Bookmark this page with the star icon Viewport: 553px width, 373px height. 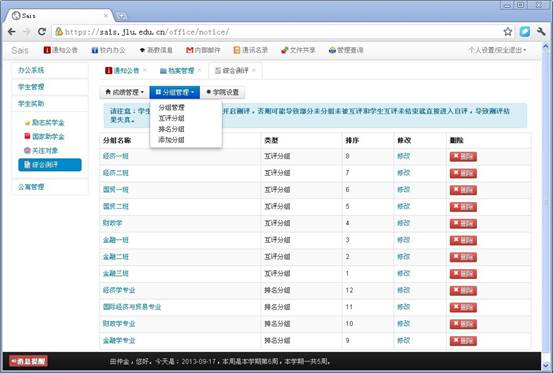508,32
